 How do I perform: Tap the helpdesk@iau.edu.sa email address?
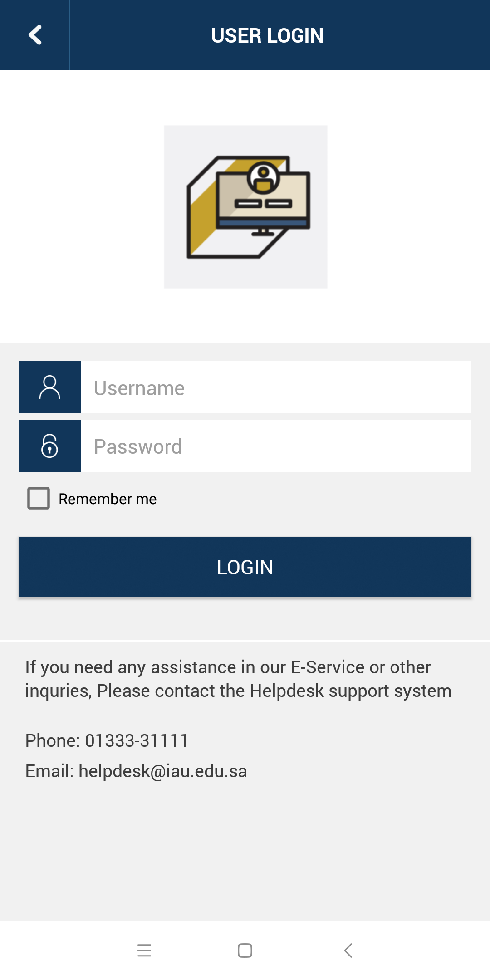(163, 771)
